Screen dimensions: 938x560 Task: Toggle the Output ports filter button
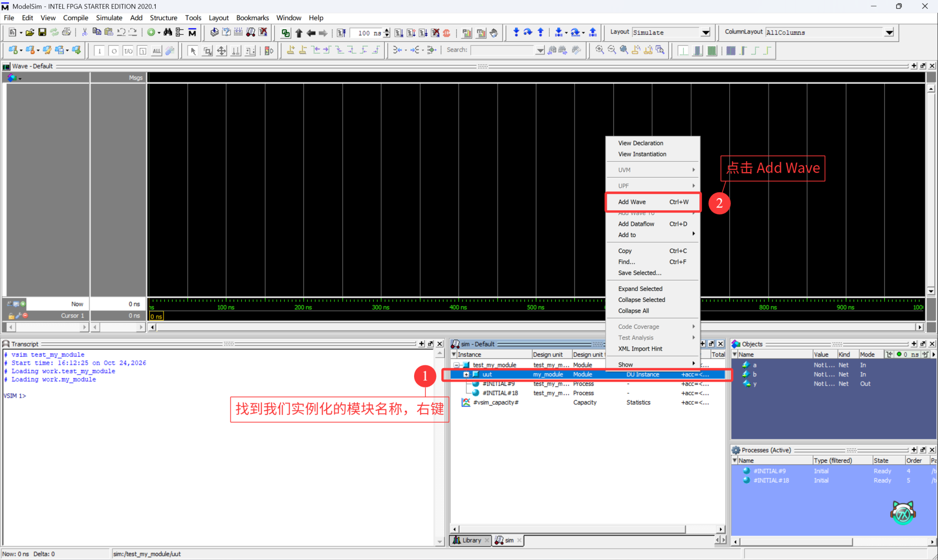[114, 50]
